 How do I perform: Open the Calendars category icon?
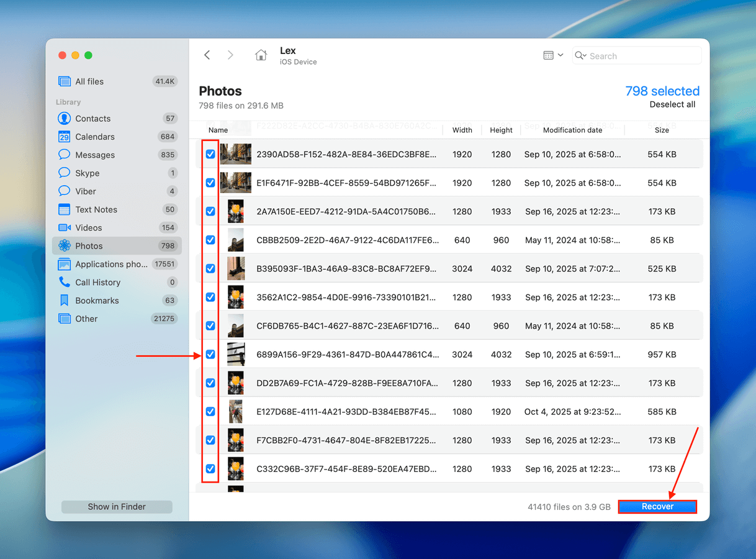pos(64,137)
